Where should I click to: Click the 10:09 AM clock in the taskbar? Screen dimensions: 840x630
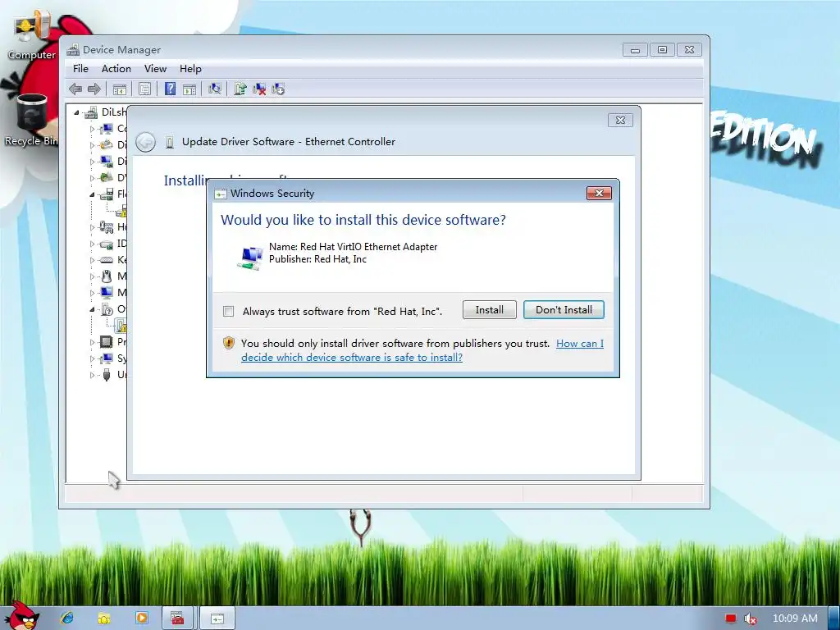pyautogui.click(x=795, y=619)
